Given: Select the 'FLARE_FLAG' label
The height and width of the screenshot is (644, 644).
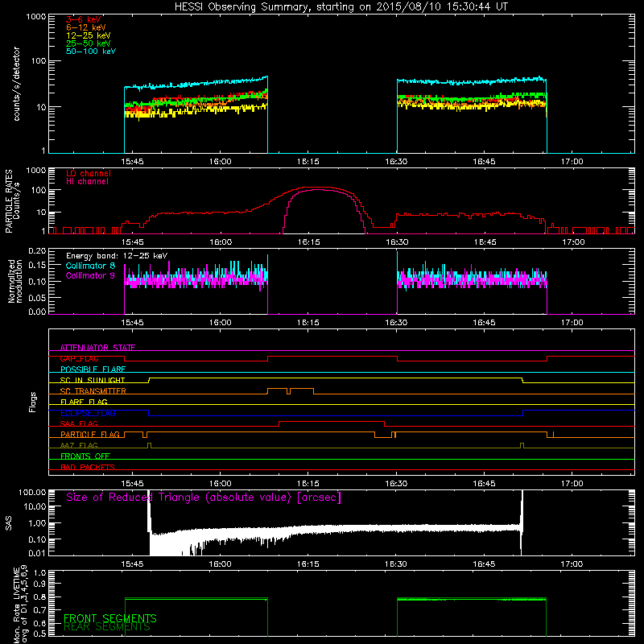Looking at the screenshot, I should click(x=84, y=402).
